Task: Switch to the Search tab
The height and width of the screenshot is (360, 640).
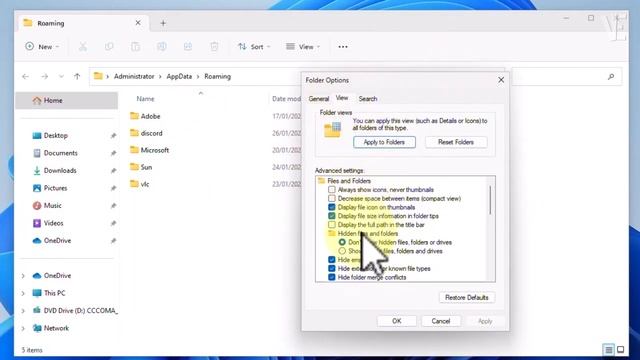Action: 368,99
